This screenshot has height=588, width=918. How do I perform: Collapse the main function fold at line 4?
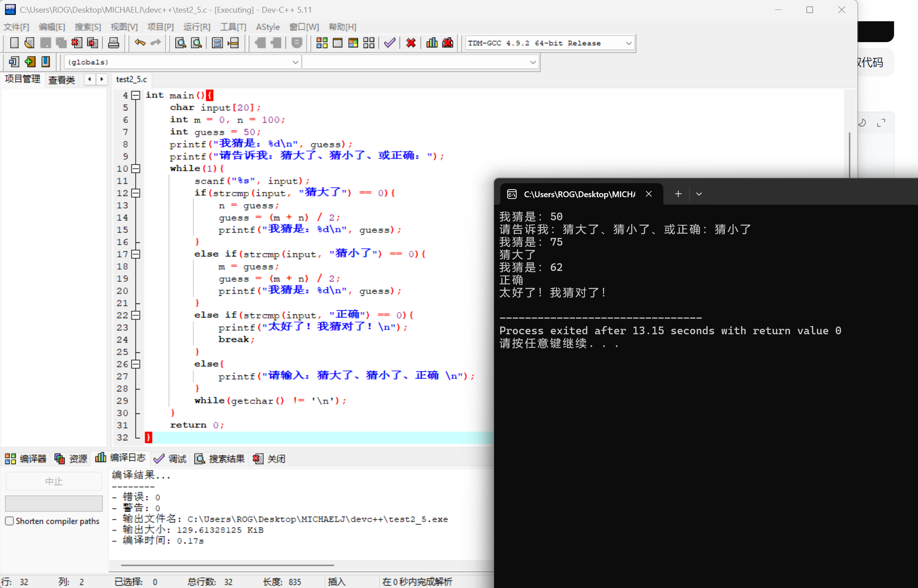coord(136,95)
